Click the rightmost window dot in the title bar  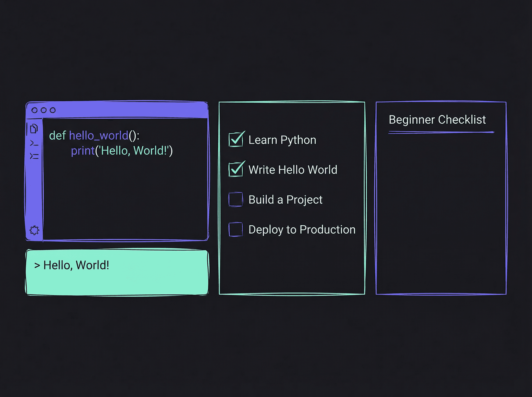53,110
